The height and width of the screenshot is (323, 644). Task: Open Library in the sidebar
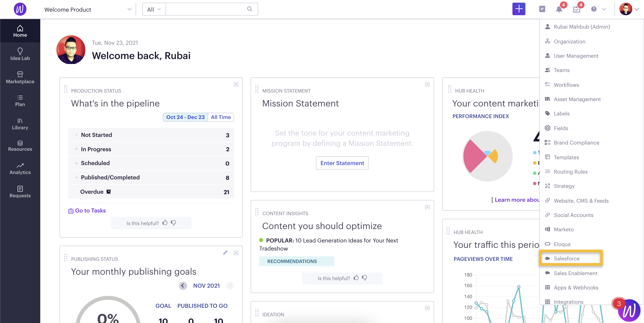click(x=20, y=124)
